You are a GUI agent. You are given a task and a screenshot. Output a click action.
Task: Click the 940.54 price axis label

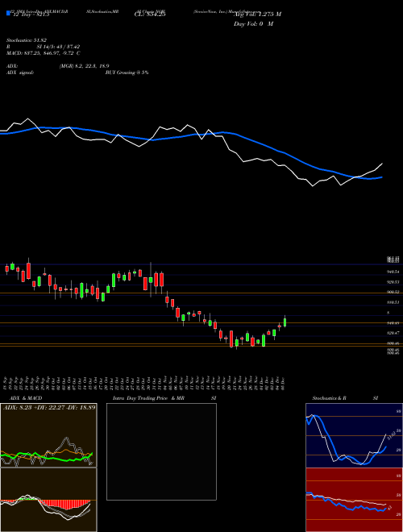click(393, 272)
